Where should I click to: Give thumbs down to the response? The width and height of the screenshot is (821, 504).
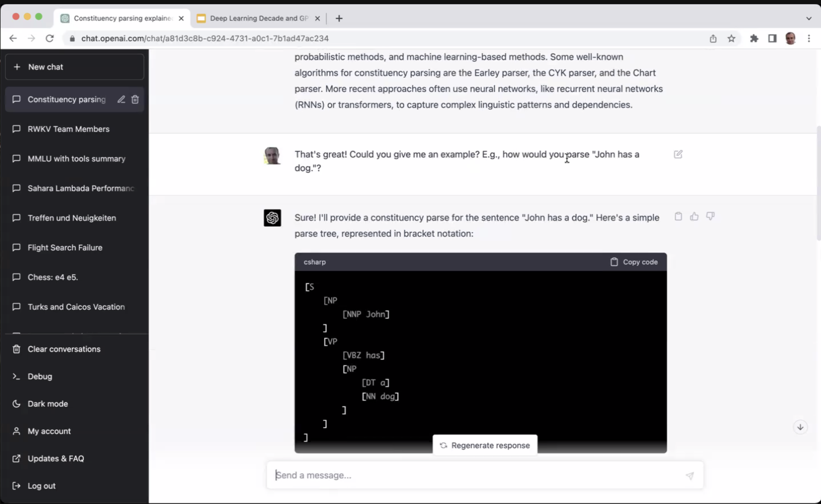[x=710, y=216]
